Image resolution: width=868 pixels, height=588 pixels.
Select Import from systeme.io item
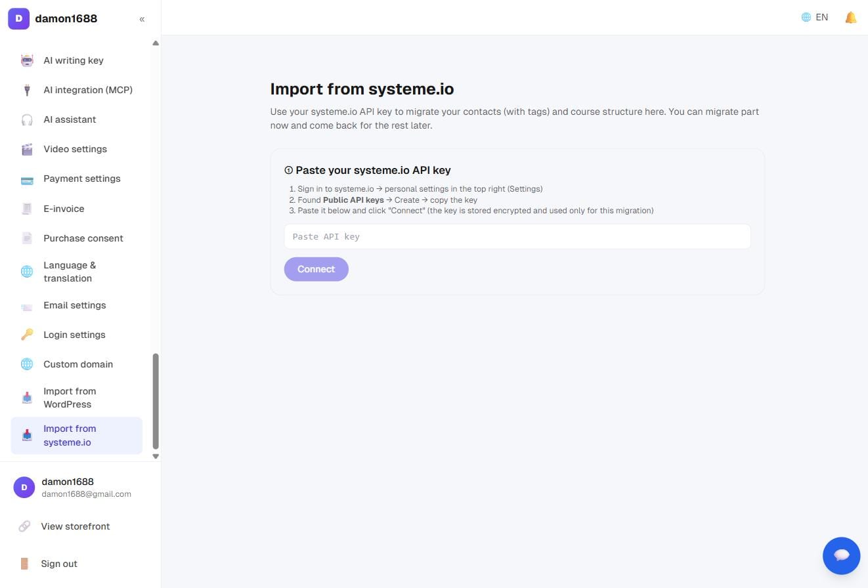(x=76, y=435)
